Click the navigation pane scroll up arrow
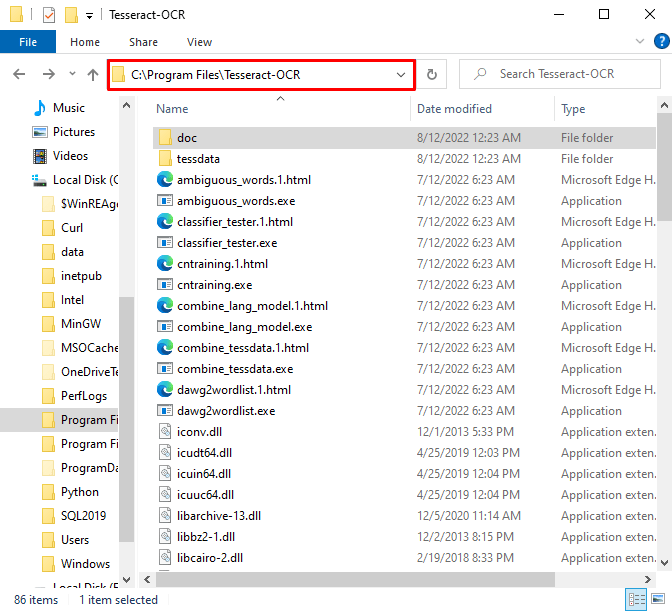The image size is (672, 612). (126, 105)
